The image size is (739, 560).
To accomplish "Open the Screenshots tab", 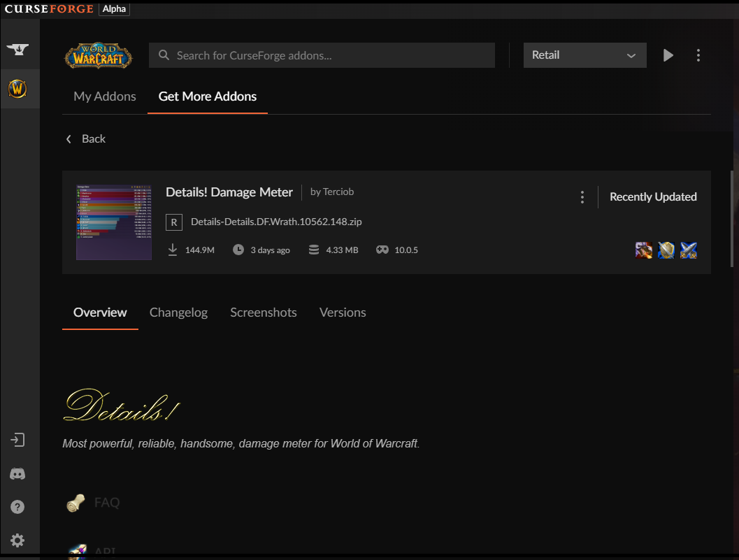I will 264,313.
